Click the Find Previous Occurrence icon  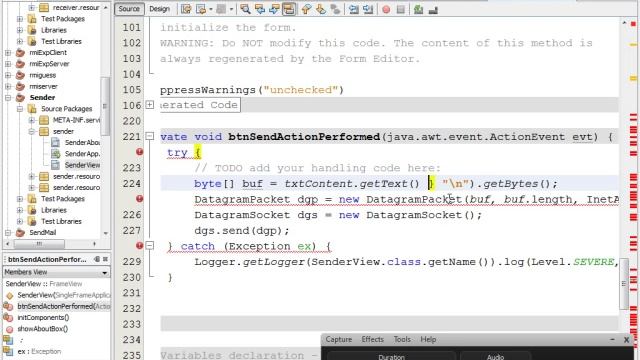click(260, 9)
